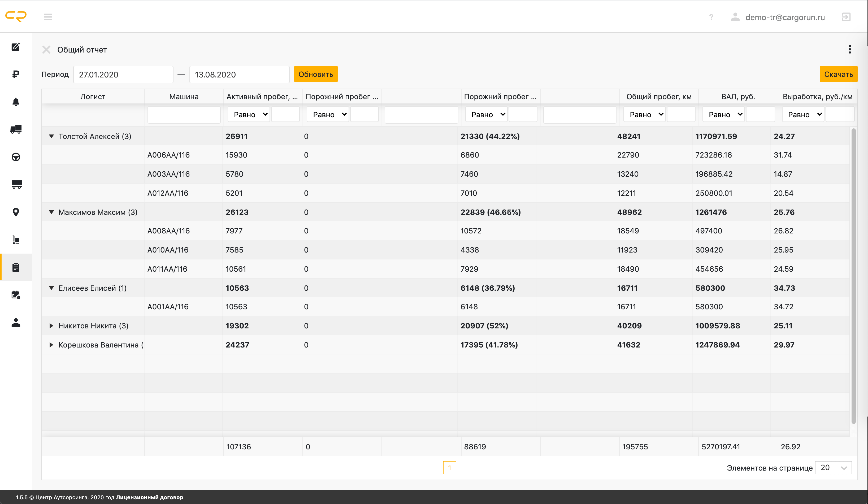Screen dimensions: 868x504
Task: Open notifications bell in sidebar
Action: tap(16, 102)
